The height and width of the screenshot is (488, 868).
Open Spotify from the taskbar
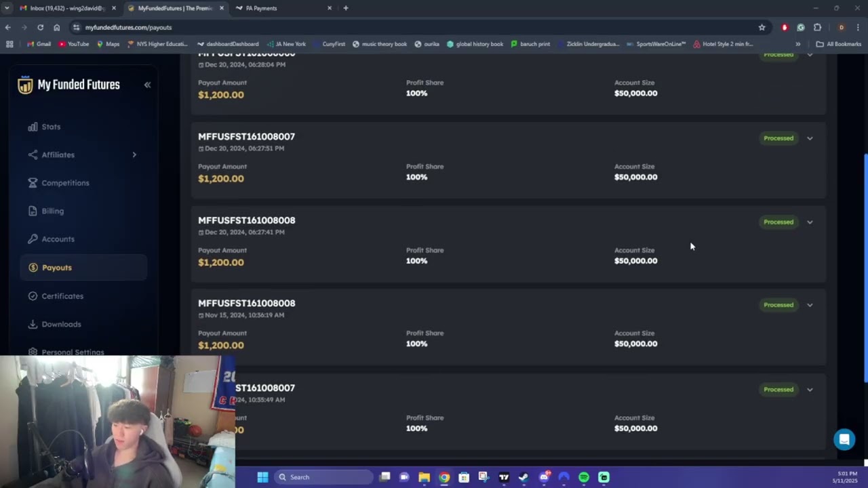(x=584, y=477)
